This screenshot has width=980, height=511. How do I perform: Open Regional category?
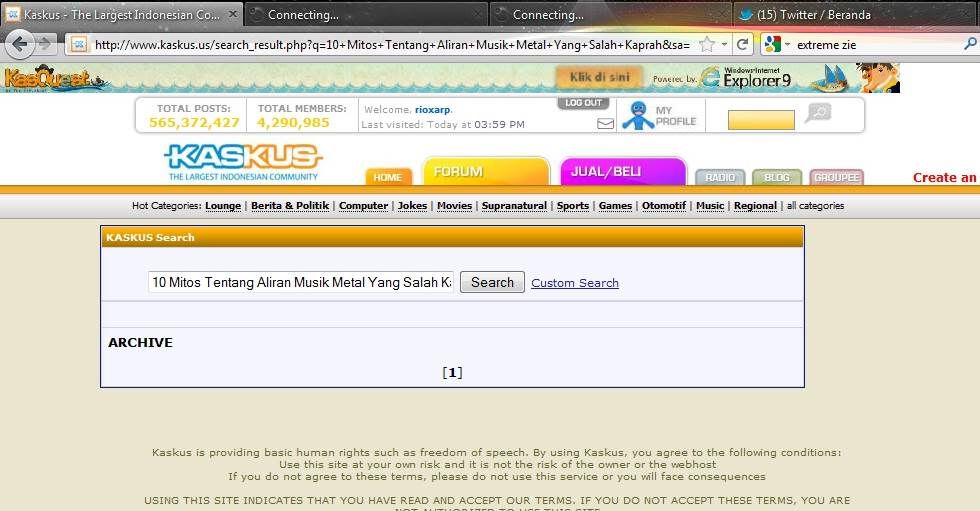pos(756,206)
